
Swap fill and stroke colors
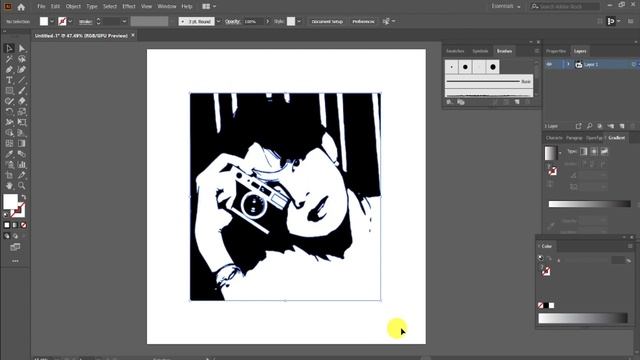(x=24, y=197)
